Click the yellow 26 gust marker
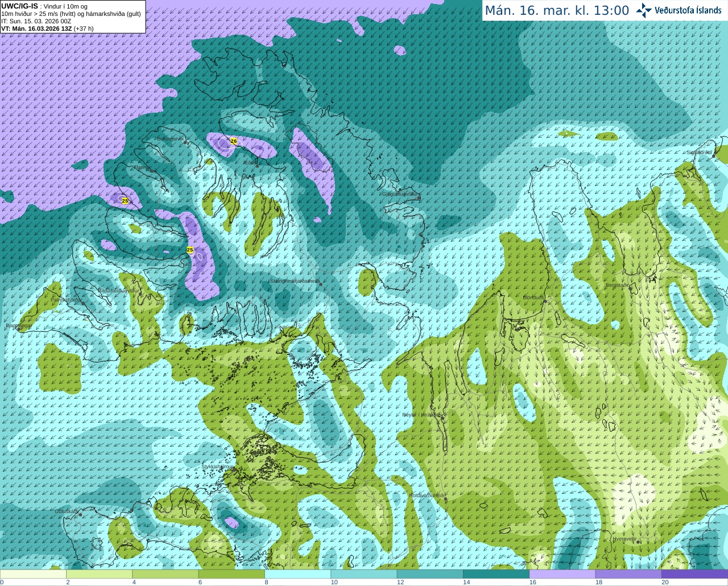The image size is (728, 586). click(x=233, y=141)
